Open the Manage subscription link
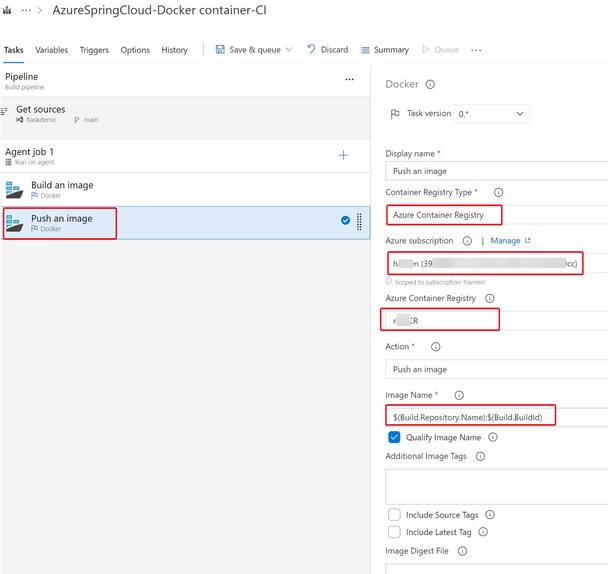This screenshot has height=574, width=608. coord(510,241)
